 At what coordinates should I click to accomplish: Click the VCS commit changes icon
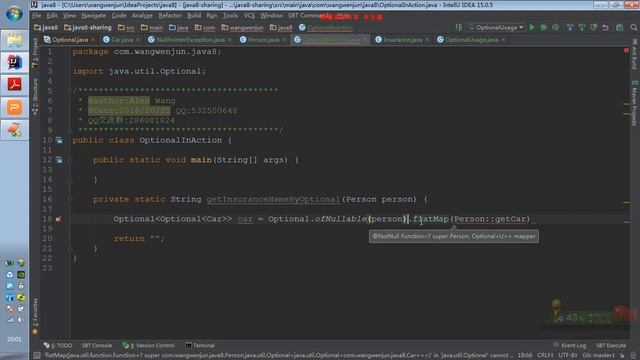click(x=582, y=28)
